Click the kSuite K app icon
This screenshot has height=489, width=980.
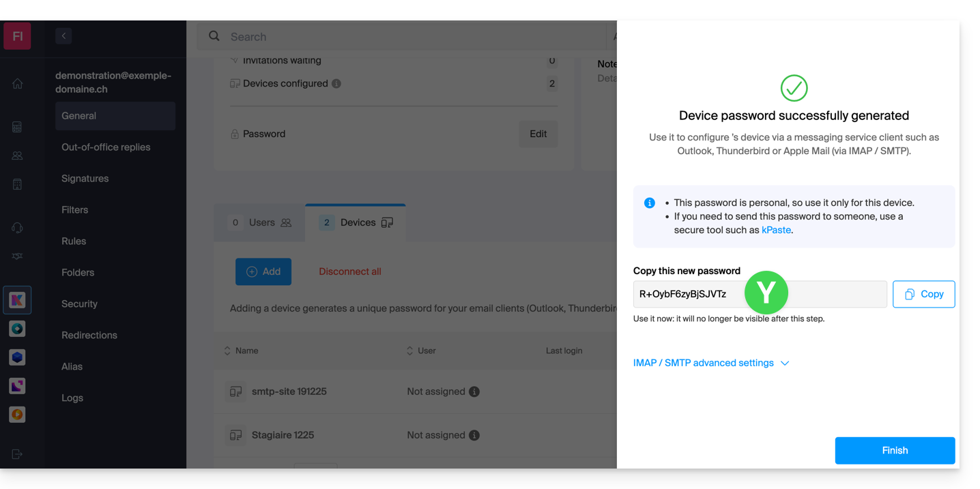coord(17,300)
